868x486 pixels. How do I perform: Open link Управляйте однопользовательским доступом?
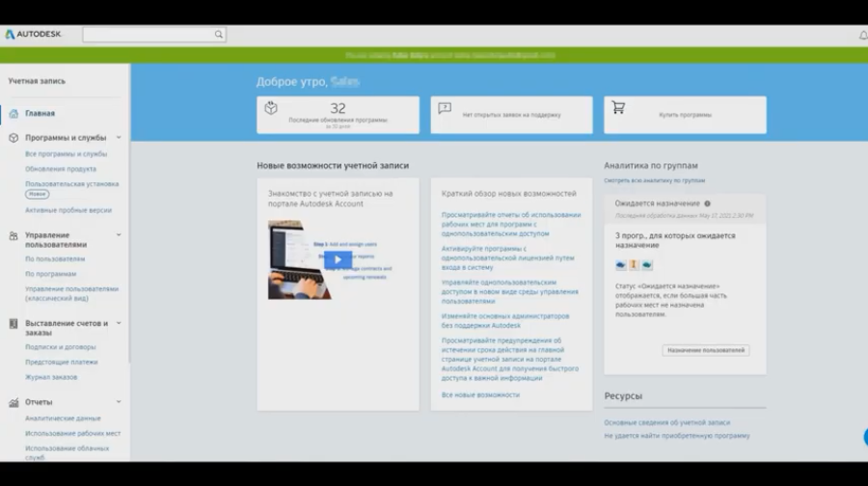510,292
